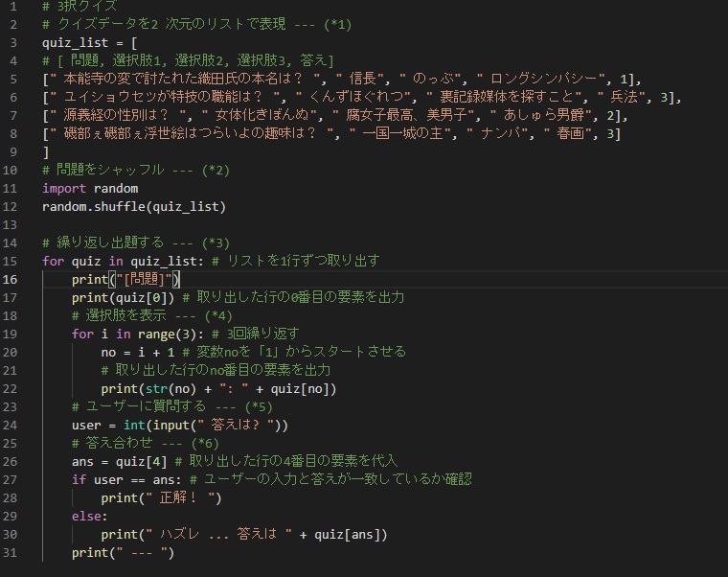This screenshot has height=577, width=728.
Task: Click the 磯部 quiz entry on line 8
Action: pos(331,134)
